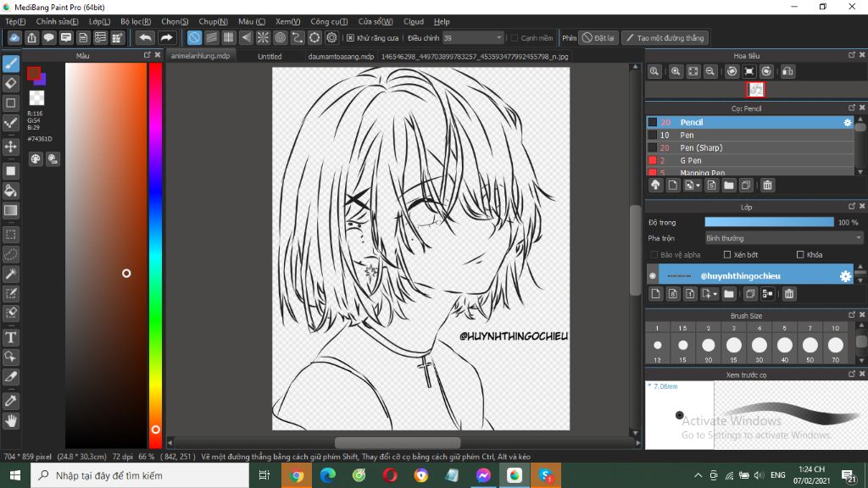Enable Canh mềm checkbox
Screen dimensions: 868x488
point(515,37)
